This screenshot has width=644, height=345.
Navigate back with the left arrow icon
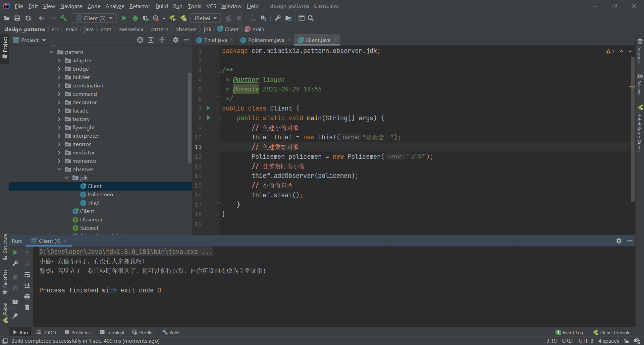coord(42,18)
